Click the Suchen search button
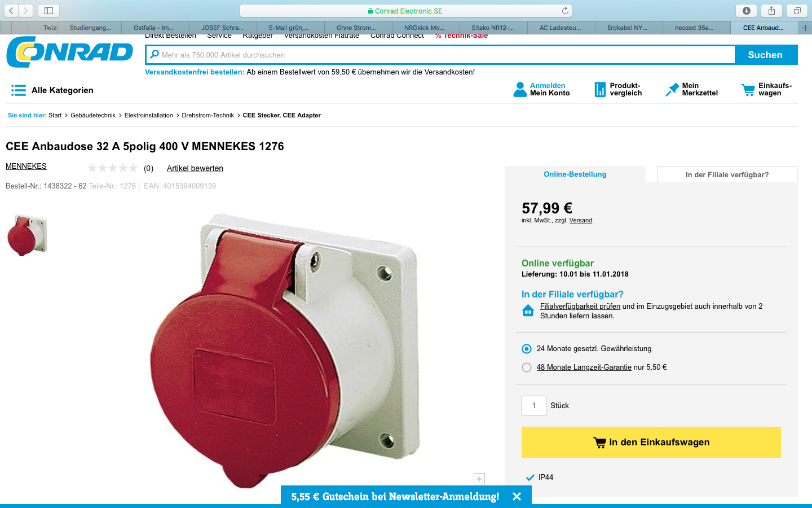The image size is (812, 508). point(765,55)
